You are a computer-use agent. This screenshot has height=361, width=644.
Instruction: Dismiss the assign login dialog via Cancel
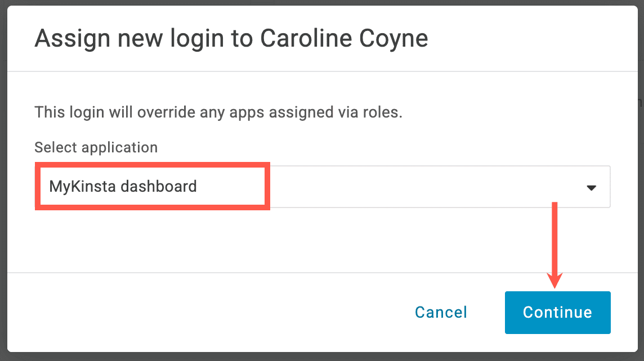440,312
